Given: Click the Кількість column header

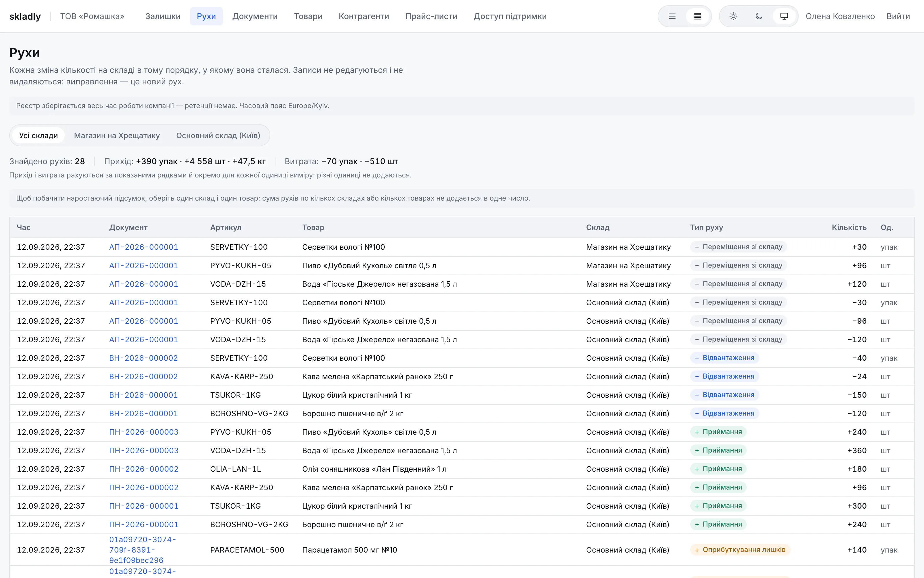Looking at the screenshot, I should point(849,227).
